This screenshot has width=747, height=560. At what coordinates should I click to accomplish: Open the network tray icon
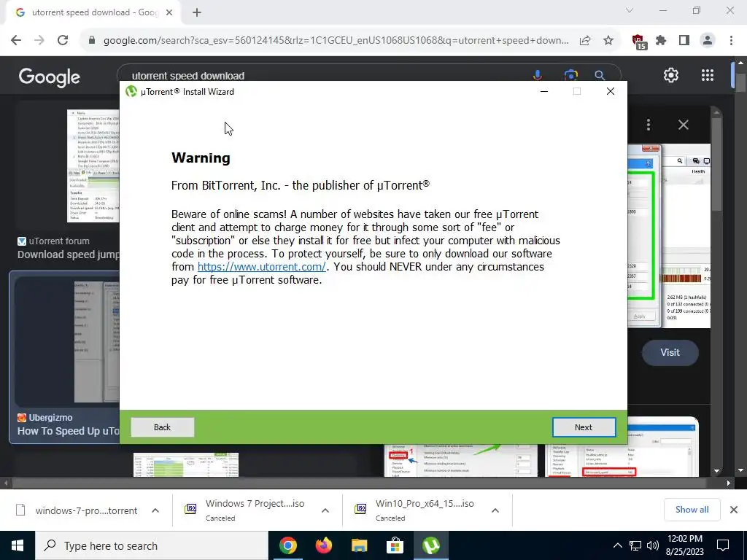[x=635, y=545]
